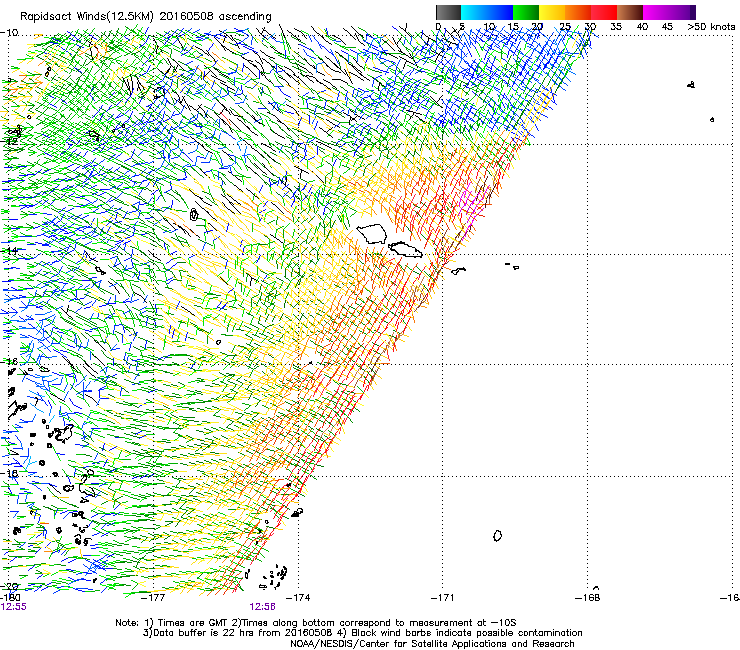Image resolution: width=740 pixels, height=650 pixels.
Task: Click the green 15-20 knots color segment
Action: pyautogui.click(x=526, y=12)
